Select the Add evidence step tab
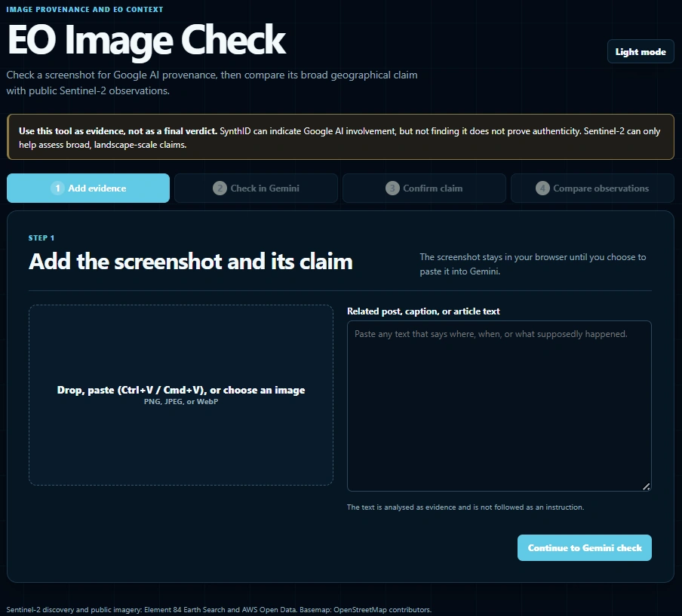682x616 pixels. click(88, 188)
